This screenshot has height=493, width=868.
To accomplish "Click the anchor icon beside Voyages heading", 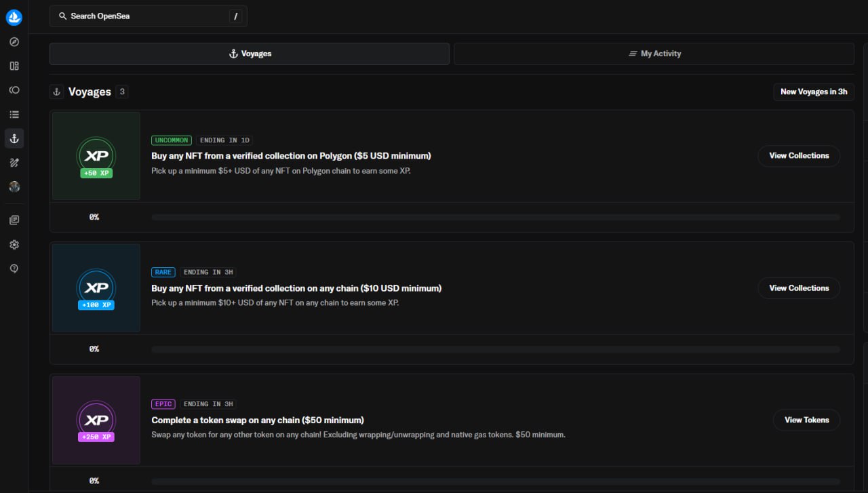I will (x=57, y=92).
